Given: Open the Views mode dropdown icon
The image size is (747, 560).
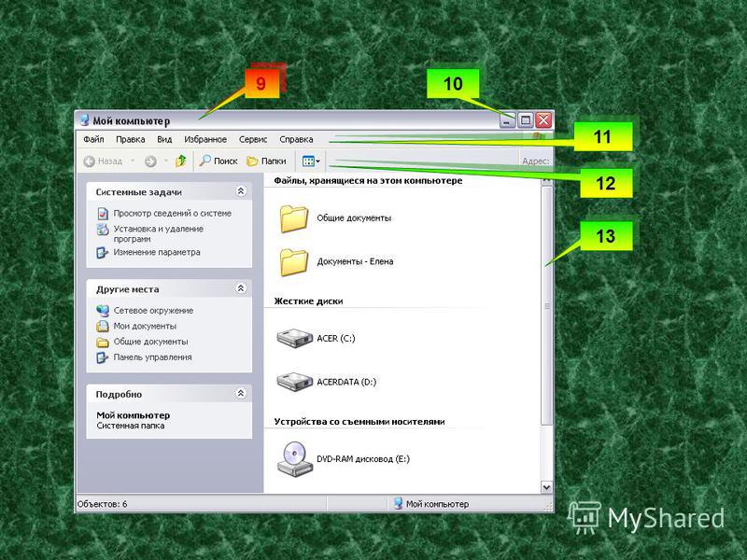Looking at the screenshot, I should tap(311, 161).
